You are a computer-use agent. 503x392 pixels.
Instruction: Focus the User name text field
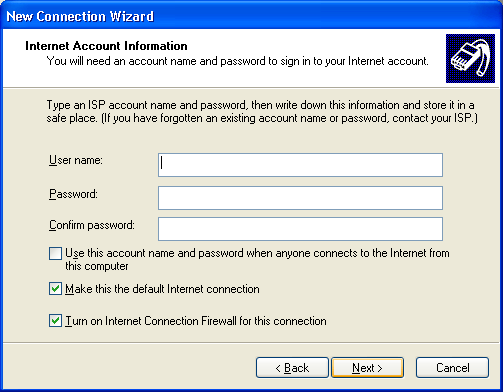point(300,165)
